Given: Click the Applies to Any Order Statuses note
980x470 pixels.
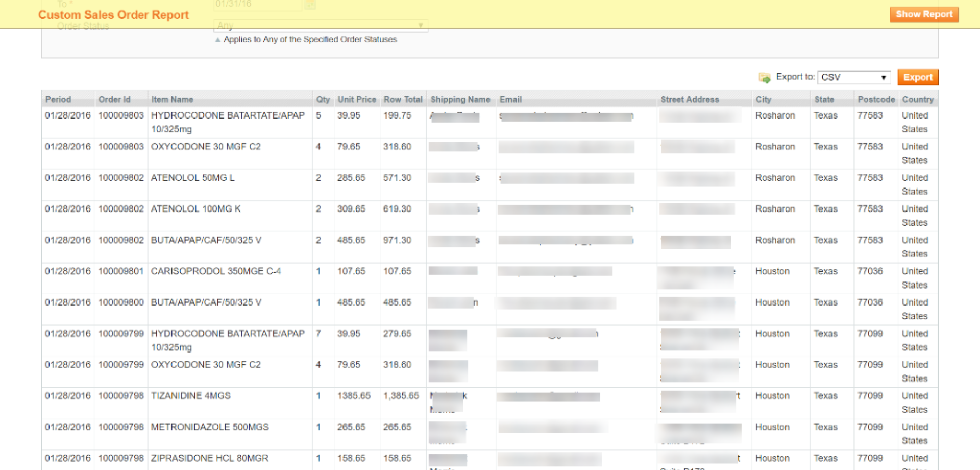Looking at the screenshot, I should [310, 39].
